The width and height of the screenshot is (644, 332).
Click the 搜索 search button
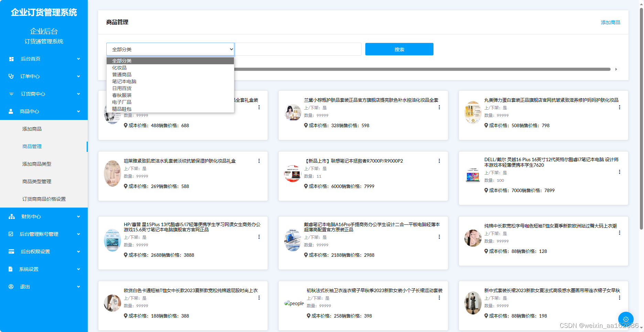(x=399, y=49)
